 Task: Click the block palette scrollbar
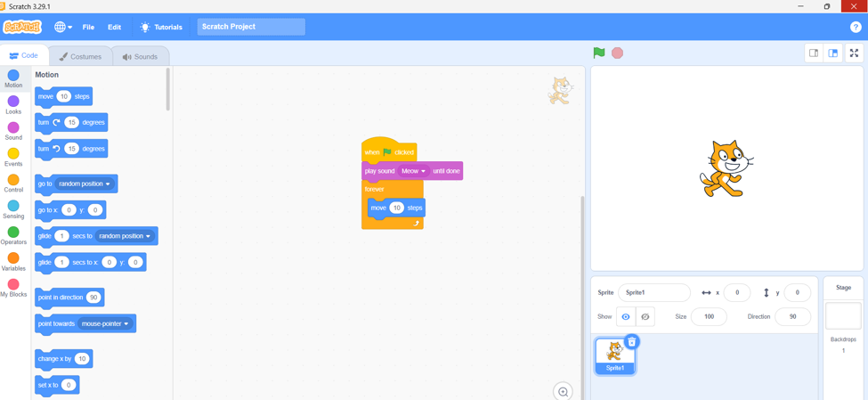tap(167, 89)
